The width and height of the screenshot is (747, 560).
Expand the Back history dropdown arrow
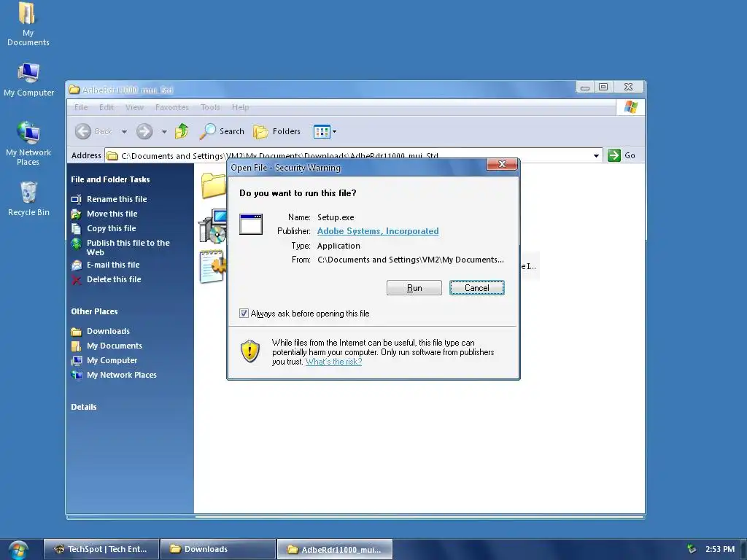click(x=124, y=131)
